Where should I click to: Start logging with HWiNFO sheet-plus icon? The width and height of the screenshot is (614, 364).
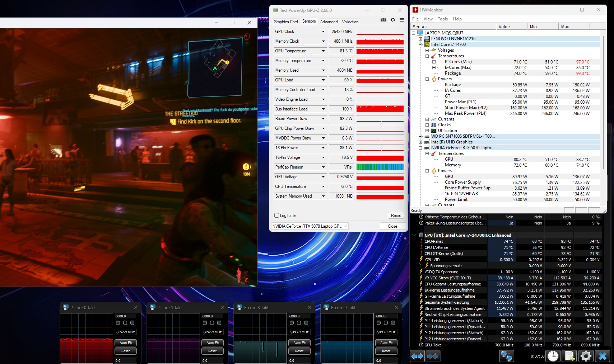pyautogui.click(x=569, y=356)
